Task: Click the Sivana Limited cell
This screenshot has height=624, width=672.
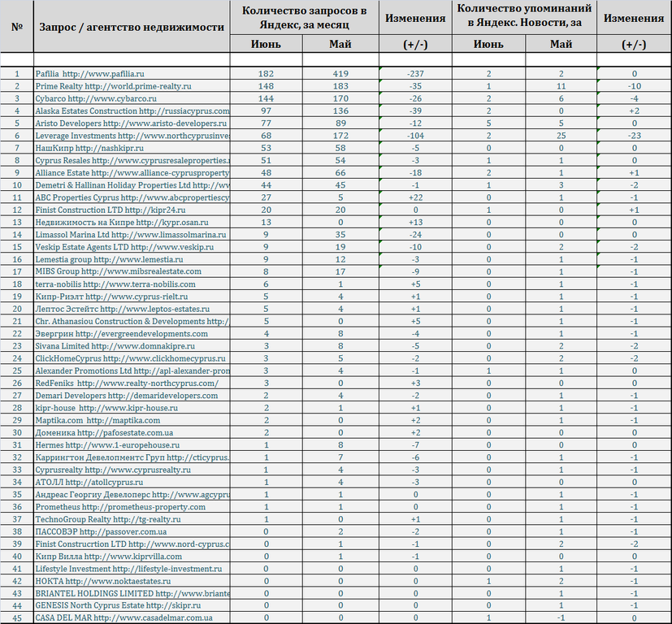Action: 132,346
